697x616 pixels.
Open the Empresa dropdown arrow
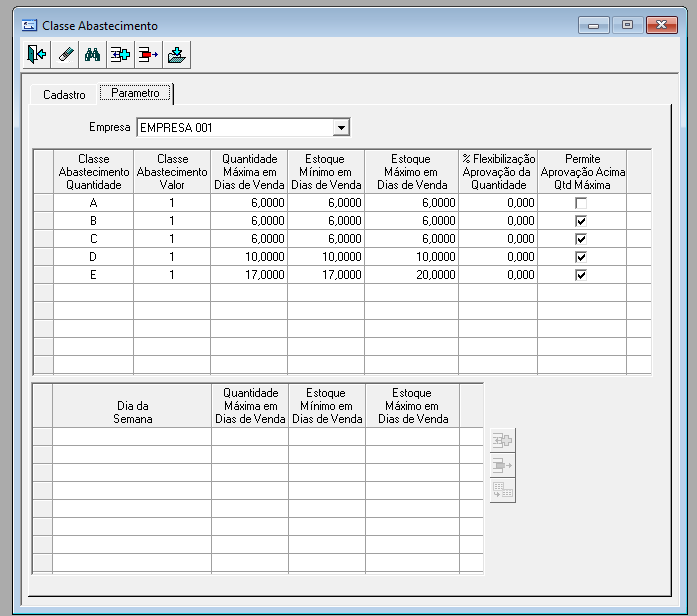[341, 128]
